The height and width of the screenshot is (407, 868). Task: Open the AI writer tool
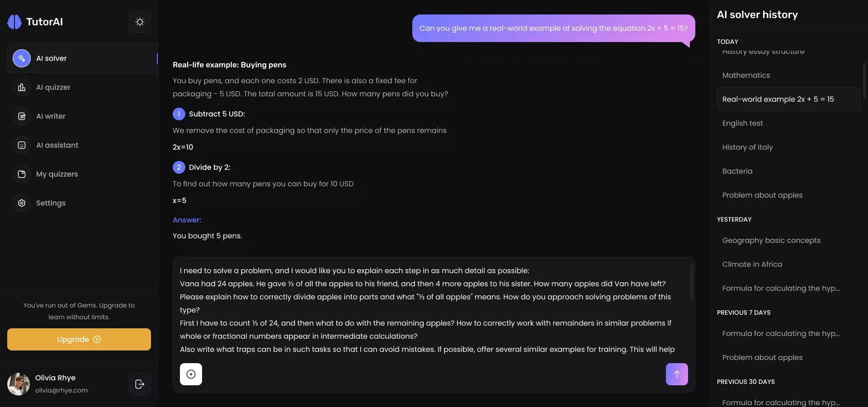(x=51, y=116)
